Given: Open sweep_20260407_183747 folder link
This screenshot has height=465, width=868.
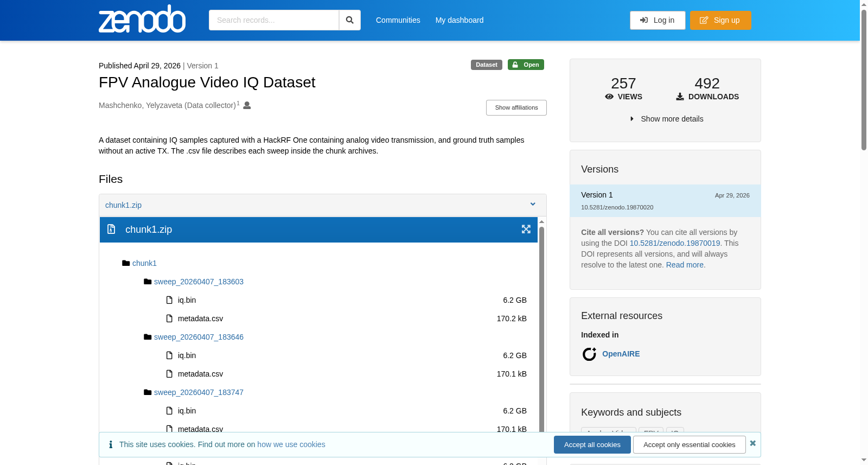Looking at the screenshot, I should pos(199,392).
